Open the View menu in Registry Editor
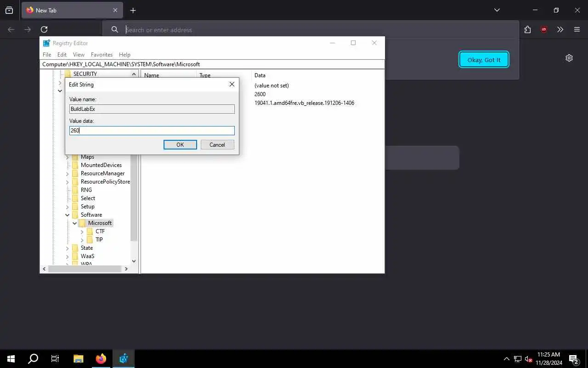This screenshot has height=368, width=588. [79, 54]
